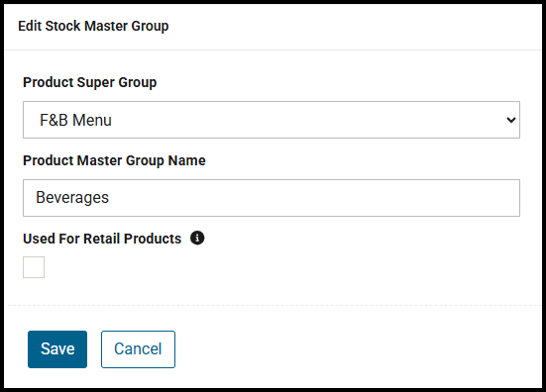Select the Used For Retail Products label

[x=102, y=239]
